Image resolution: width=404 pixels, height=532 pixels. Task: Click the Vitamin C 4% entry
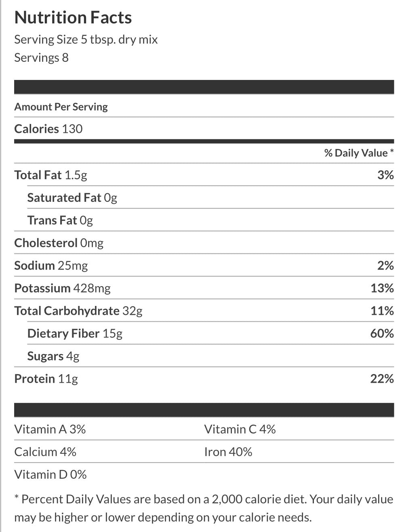(240, 429)
